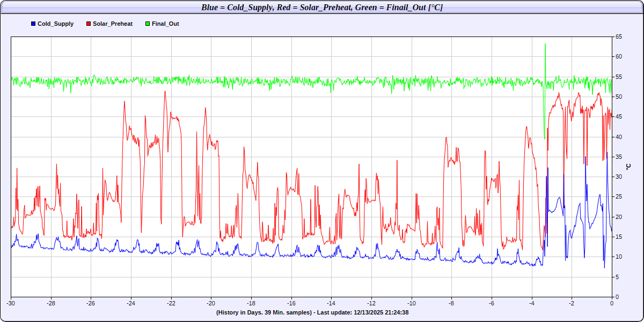Click the 25 label on the temperature axis
This screenshot has height=322, width=644.
pos(619,197)
